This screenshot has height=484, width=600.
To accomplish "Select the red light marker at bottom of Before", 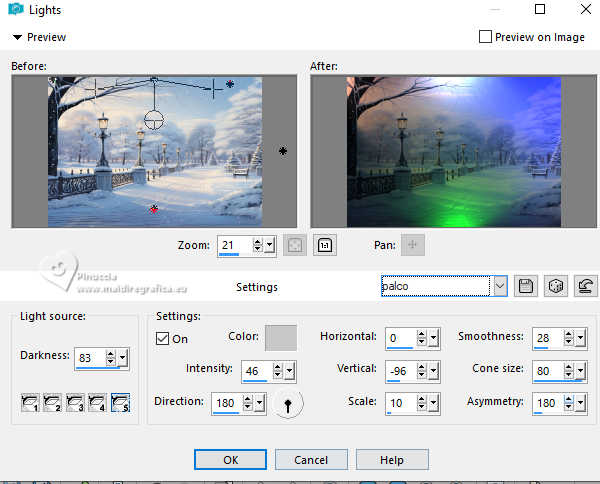I will [154, 209].
